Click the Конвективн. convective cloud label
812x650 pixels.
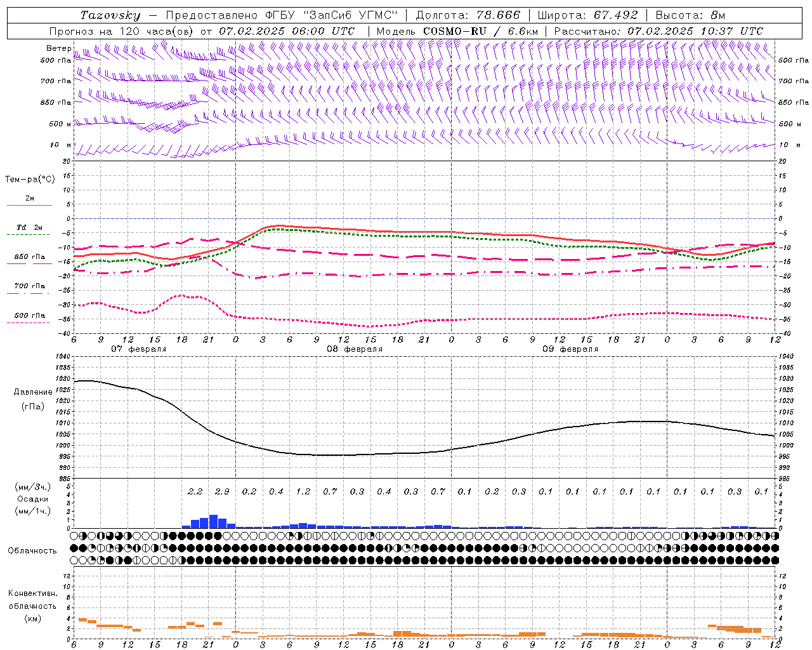32,594
